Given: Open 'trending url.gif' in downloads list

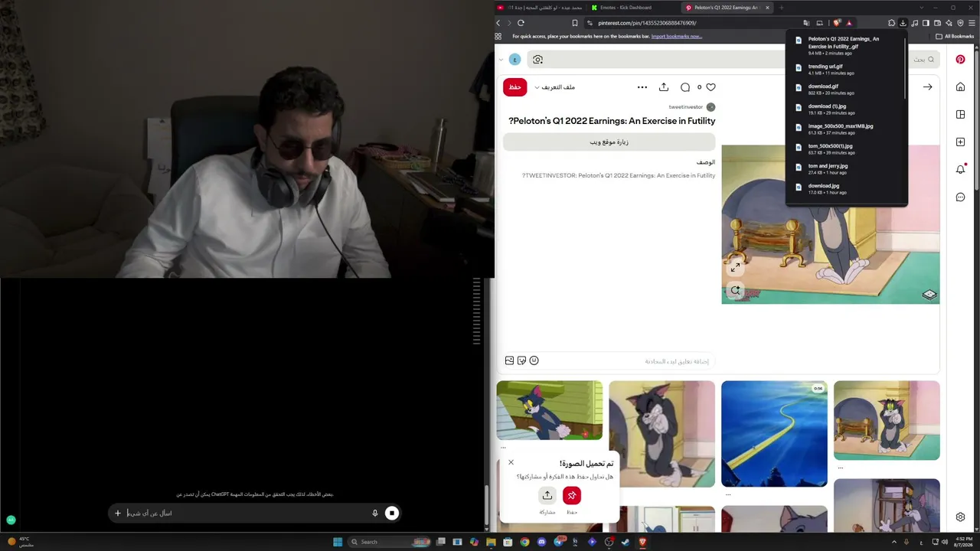Looking at the screenshot, I should coord(847,70).
